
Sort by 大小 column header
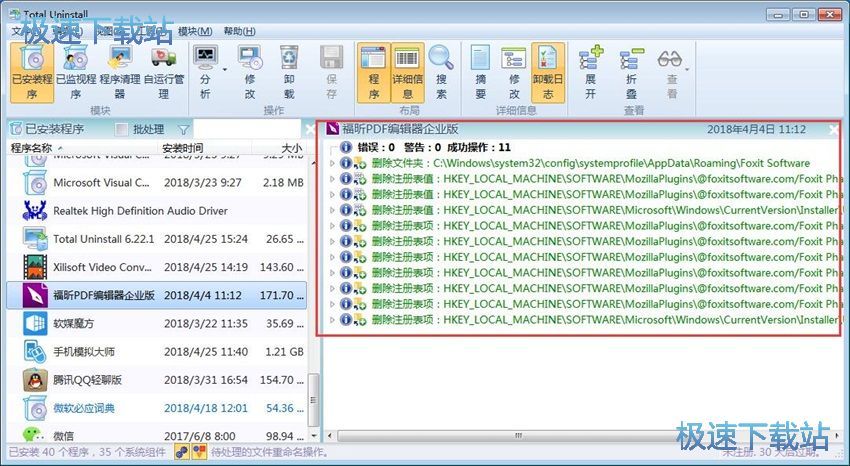point(279,148)
